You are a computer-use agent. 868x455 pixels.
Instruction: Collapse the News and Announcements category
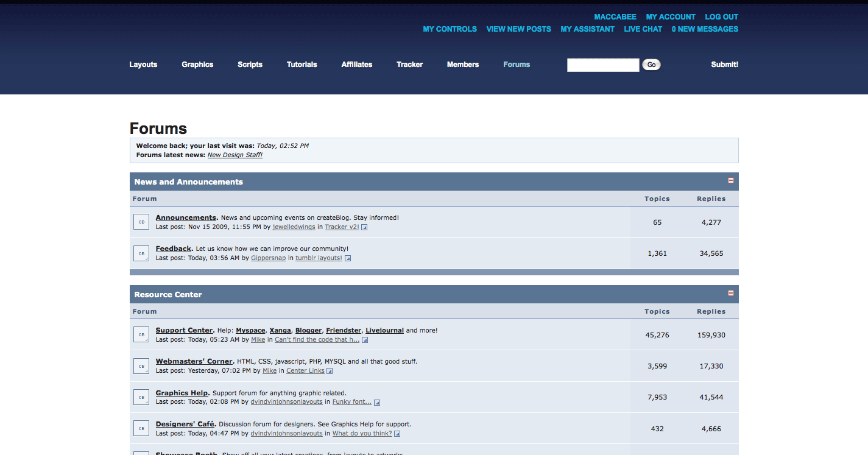pyautogui.click(x=731, y=180)
